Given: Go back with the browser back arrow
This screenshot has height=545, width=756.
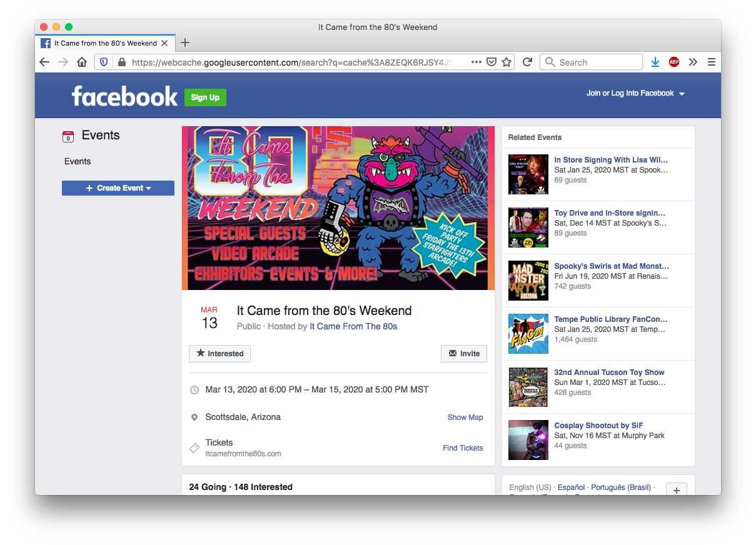Looking at the screenshot, I should (x=44, y=62).
